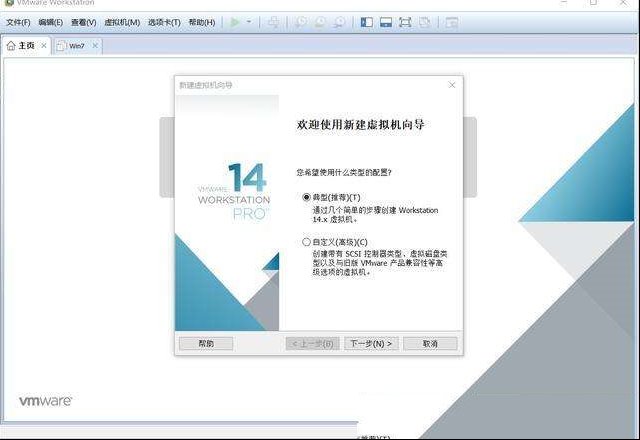Click the console view toolbar icon
The width and height of the screenshot is (640, 440).
click(x=451, y=22)
